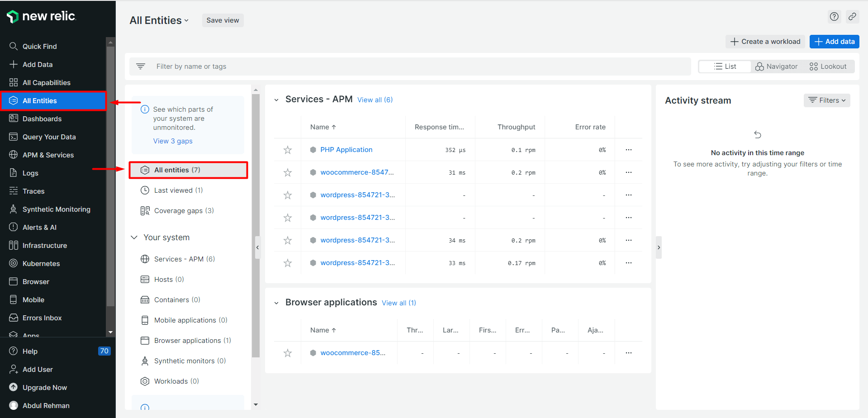
Task: Open the options menu for the woocommerce-8547 APM row
Action: (629, 172)
